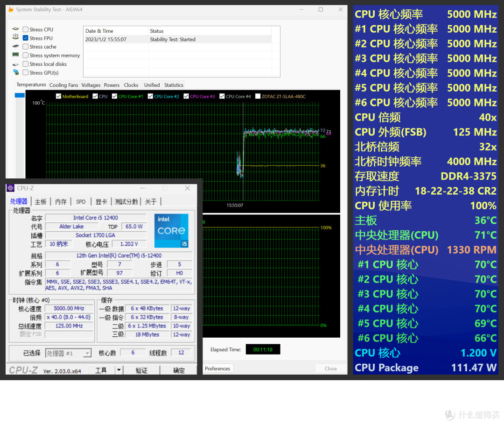Enable ZOTAC ZT-SLAA-480C graph checkbox
Image resolution: width=504 pixels, height=425 pixels.
[258, 96]
